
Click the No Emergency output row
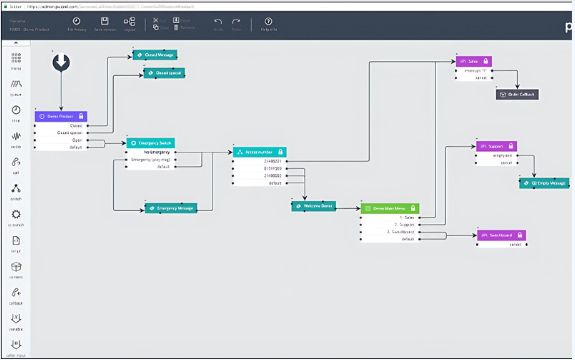point(151,152)
